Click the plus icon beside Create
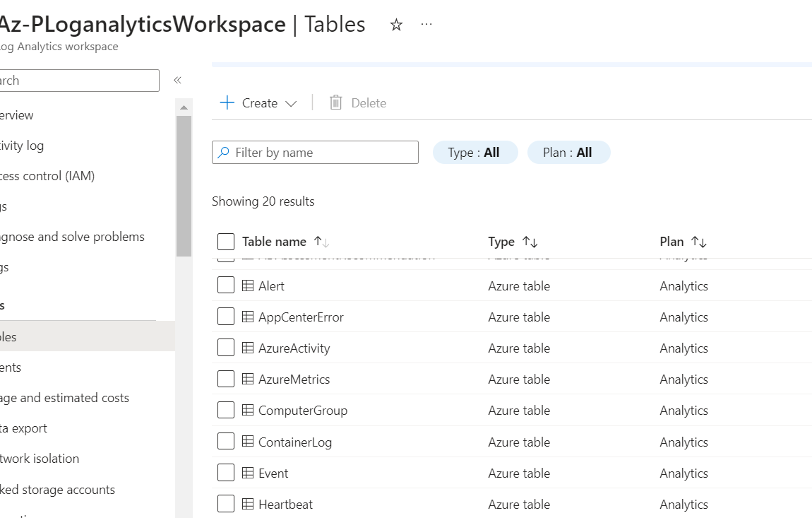Image resolution: width=812 pixels, height=518 pixels. [227, 102]
